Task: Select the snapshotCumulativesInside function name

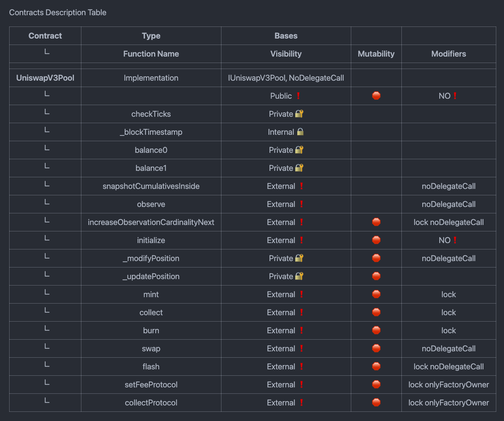Action: 151,186
